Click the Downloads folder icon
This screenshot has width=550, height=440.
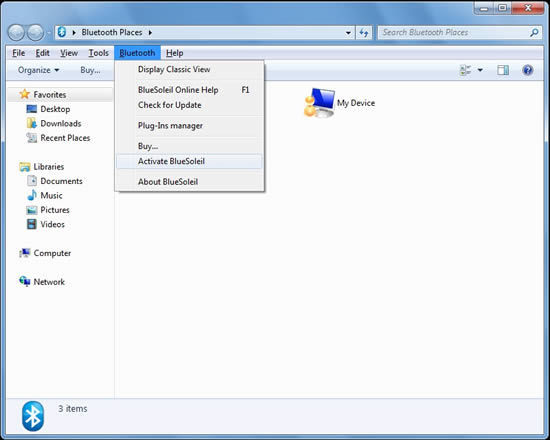32,123
